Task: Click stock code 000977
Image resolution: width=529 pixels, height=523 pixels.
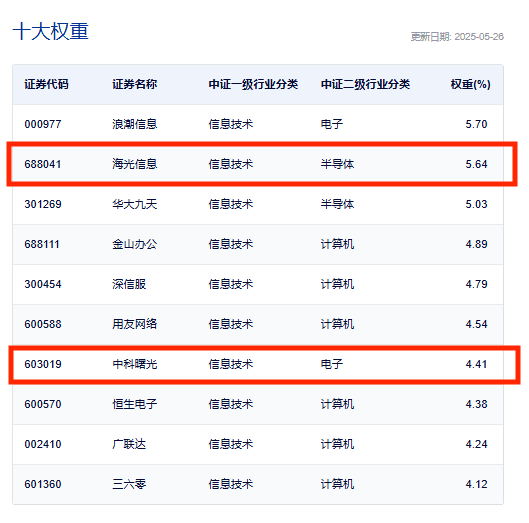Action: click(x=43, y=124)
